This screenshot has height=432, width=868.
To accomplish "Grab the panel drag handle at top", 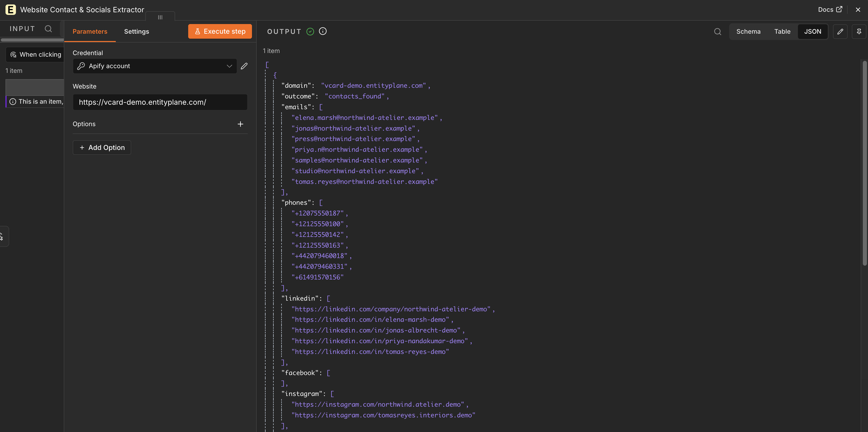I will coord(160,17).
